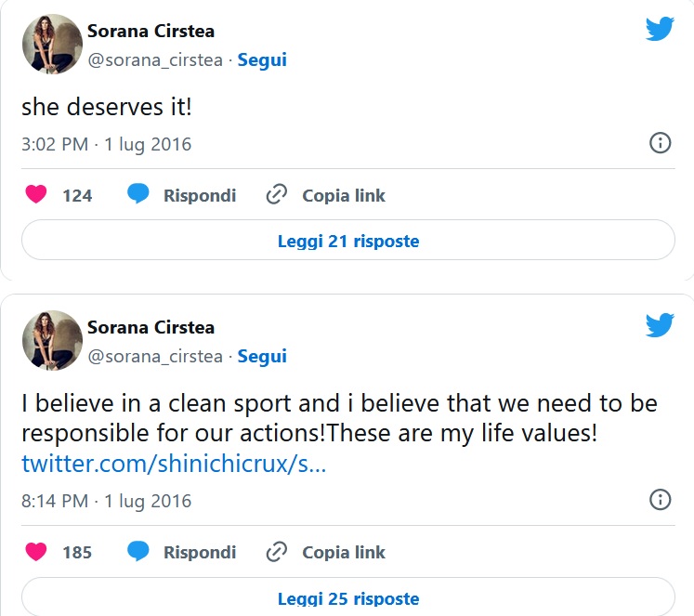Click "Segui" in the second tweet header
Image resolution: width=694 pixels, height=616 pixels.
coord(262,357)
